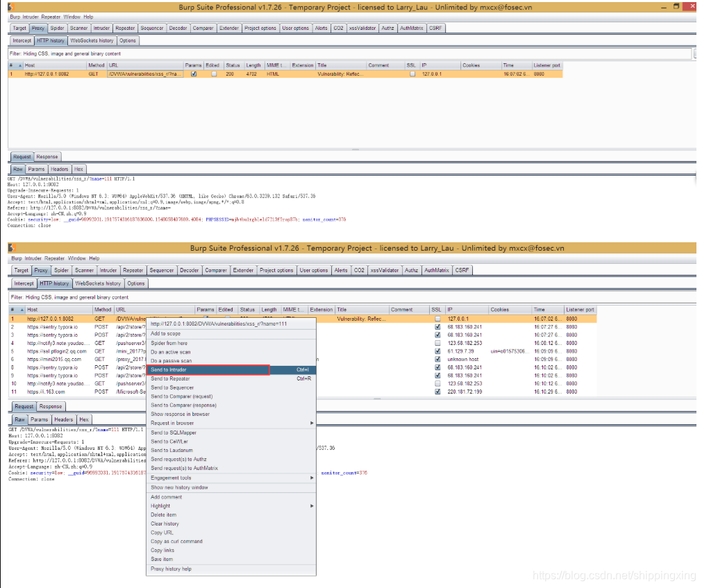Open the Intercept sub-tab in upper window
This screenshot has height=588, width=702.
(22, 41)
